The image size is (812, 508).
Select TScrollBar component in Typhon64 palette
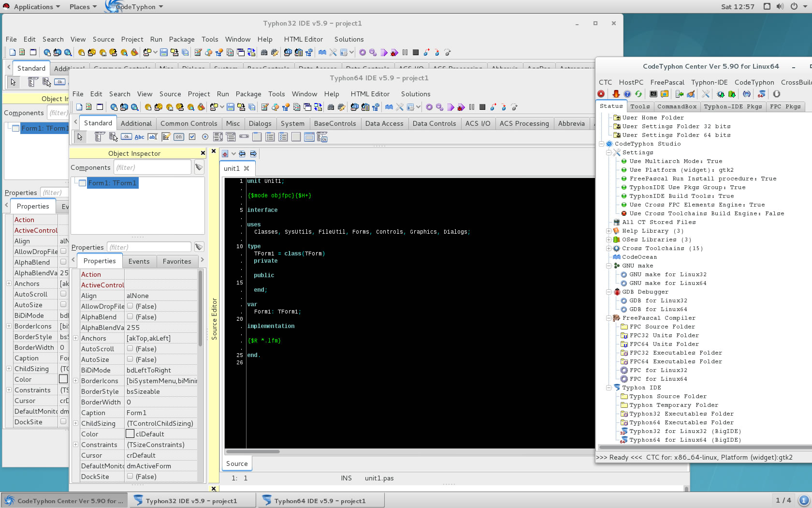[244, 137]
